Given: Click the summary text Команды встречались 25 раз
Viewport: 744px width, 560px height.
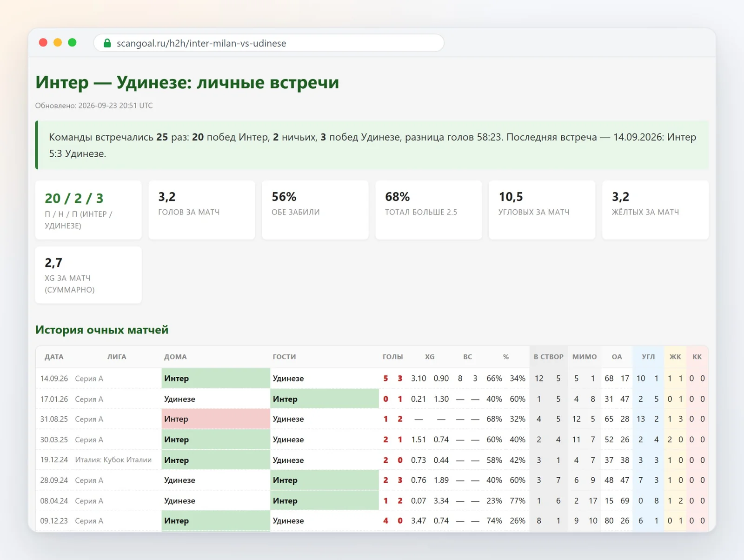Looking at the screenshot, I should [x=119, y=137].
